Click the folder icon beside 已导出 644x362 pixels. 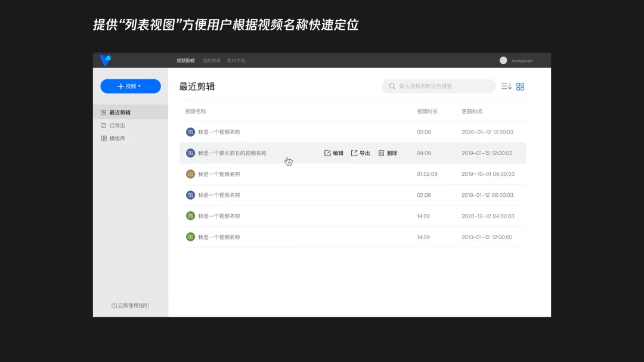tap(104, 125)
